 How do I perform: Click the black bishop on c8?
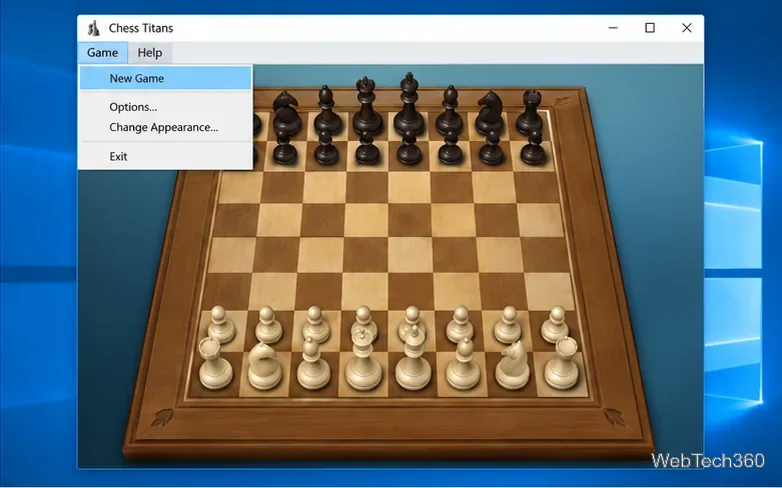(x=327, y=110)
